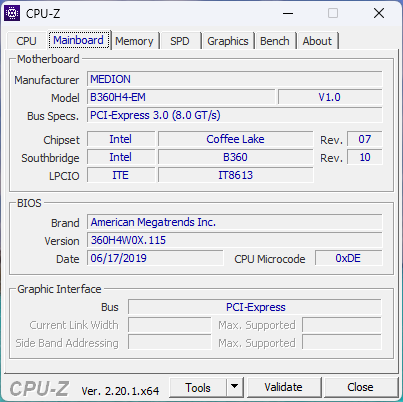
Task: Click the B360 southbridge field
Action: point(236,157)
